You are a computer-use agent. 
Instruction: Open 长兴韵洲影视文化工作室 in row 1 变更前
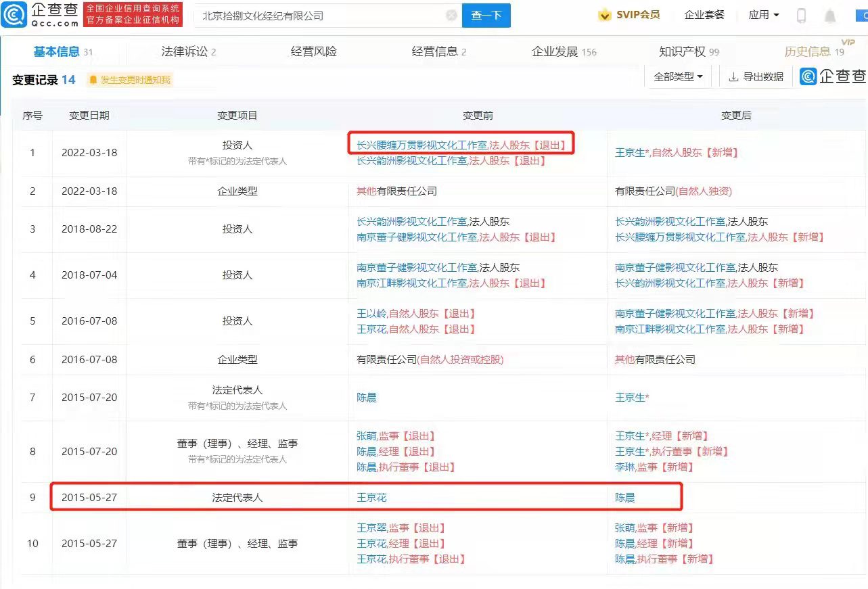pyautogui.click(x=412, y=161)
